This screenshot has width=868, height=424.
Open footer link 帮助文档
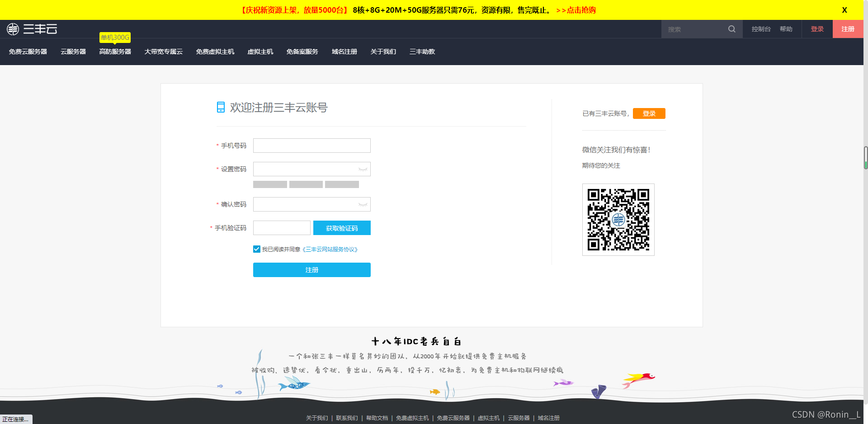[x=377, y=418]
